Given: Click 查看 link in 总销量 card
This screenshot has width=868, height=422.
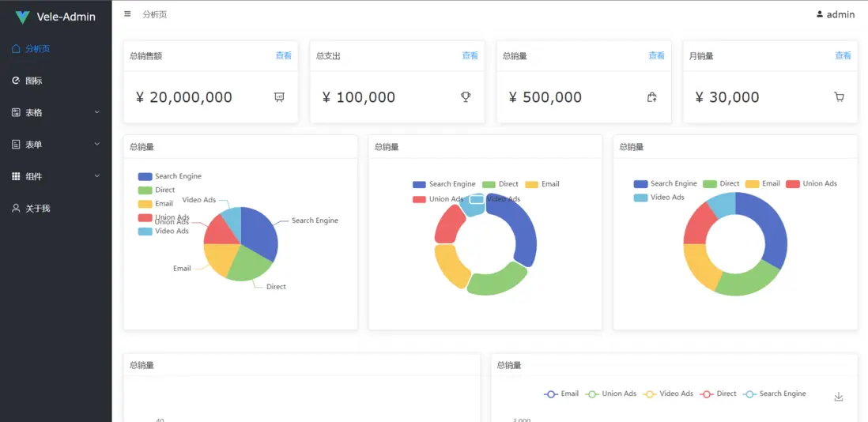Looking at the screenshot, I should tap(657, 55).
